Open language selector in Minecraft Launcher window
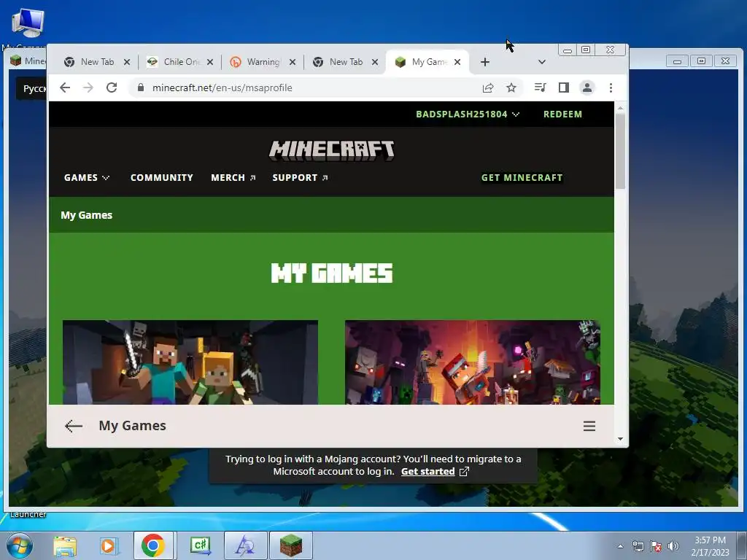Image resolution: width=747 pixels, height=560 pixels. 32,88
